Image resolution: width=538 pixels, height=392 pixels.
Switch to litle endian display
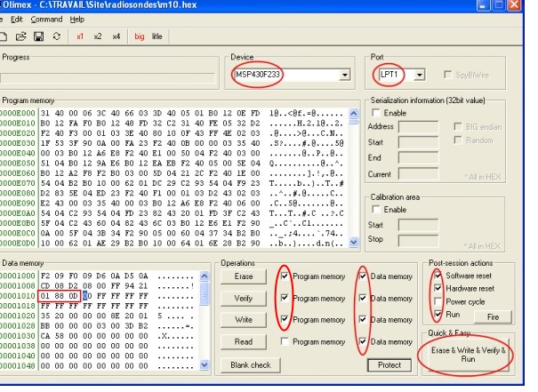pos(157,36)
